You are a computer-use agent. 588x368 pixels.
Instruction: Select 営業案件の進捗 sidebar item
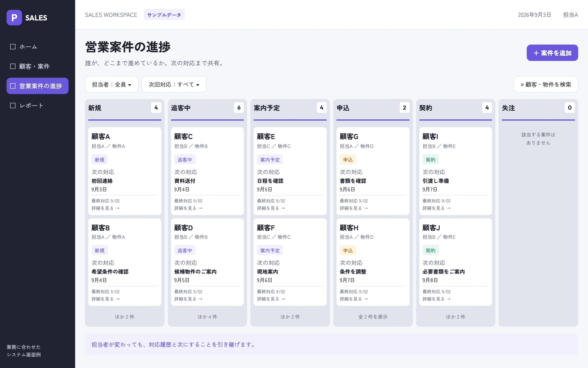click(x=38, y=86)
